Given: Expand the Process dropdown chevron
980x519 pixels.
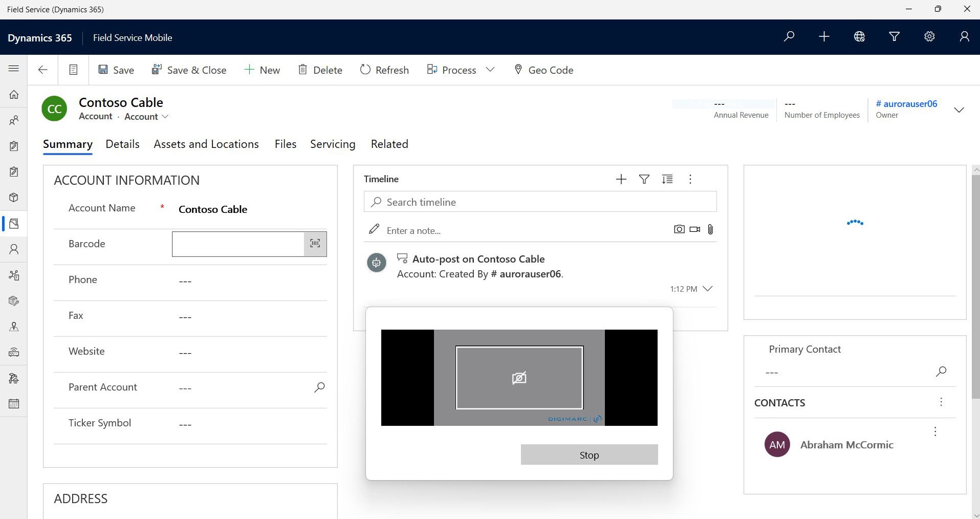Looking at the screenshot, I should click(490, 70).
